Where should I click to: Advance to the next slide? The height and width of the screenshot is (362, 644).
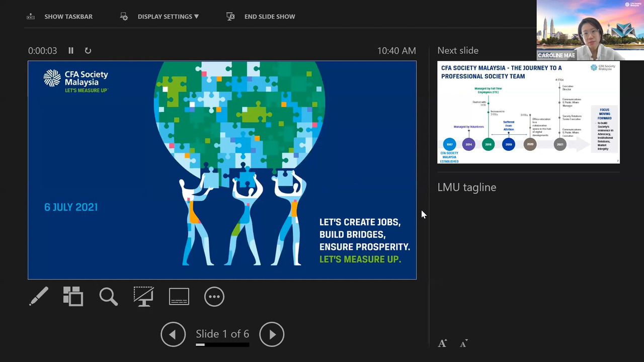click(272, 334)
